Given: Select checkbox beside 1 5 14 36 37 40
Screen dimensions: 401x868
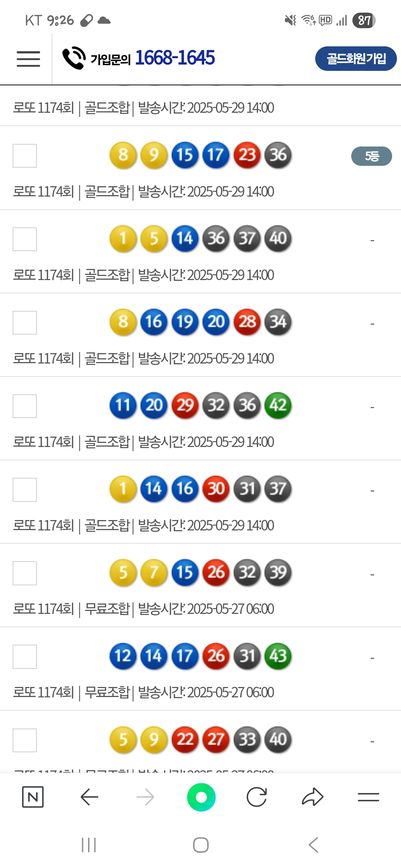Looking at the screenshot, I should coord(25,239).
